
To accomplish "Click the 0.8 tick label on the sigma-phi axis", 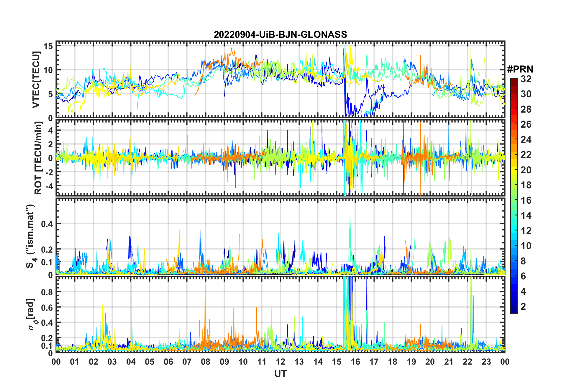I will click(x=47, y=292).
